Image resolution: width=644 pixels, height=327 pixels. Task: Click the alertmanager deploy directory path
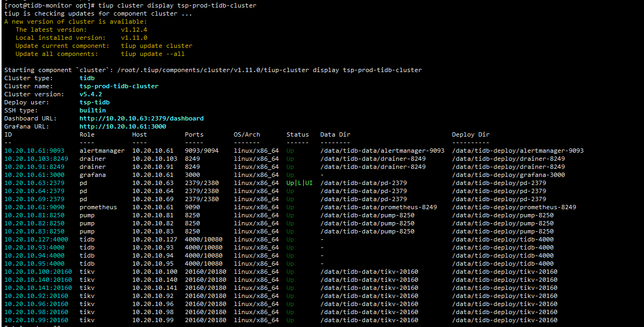[518, 151]
